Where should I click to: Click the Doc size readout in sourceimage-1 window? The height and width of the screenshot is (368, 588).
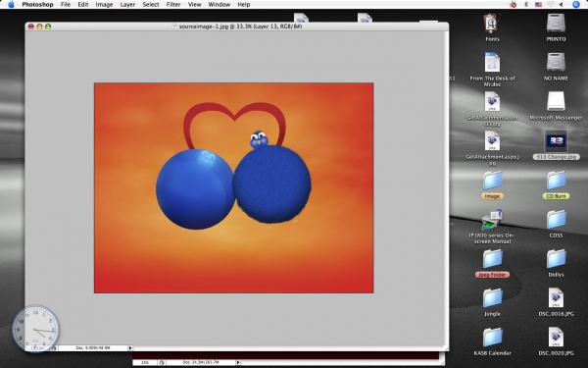tap(93, 348)
